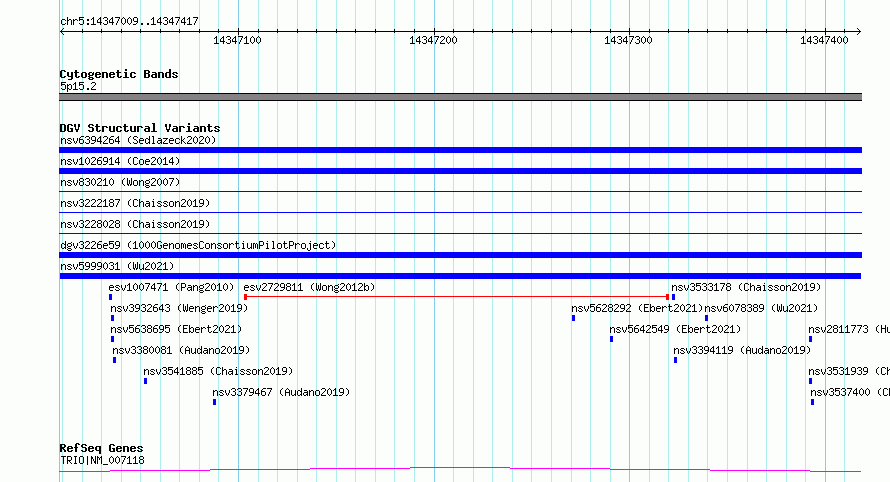Open variant nsv3394119 (Audano2019)
This screenshot has width=890, height=482.
(742, 350)
